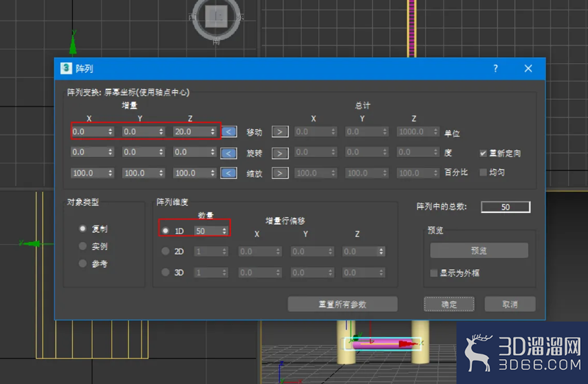Screen dimensions: 588x384
Task: Select the 2D array dimension
Action: coord(165,251)
